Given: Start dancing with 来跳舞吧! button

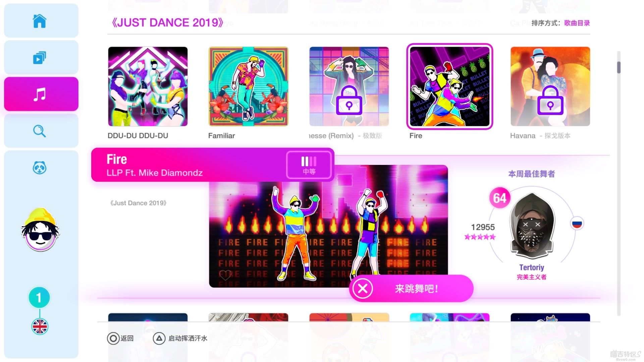Looking at the screenshot, I should [x=411, y=288].
